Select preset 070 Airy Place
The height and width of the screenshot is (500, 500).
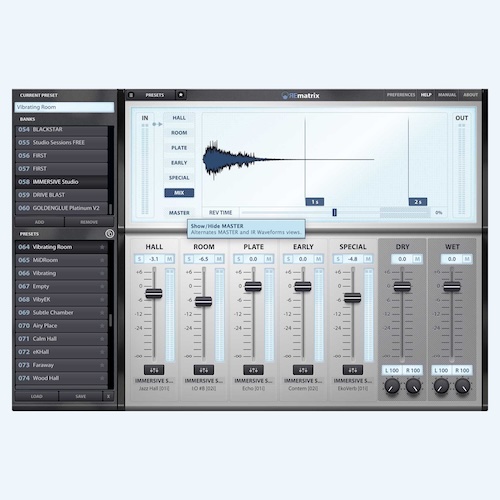pos(61,326)
